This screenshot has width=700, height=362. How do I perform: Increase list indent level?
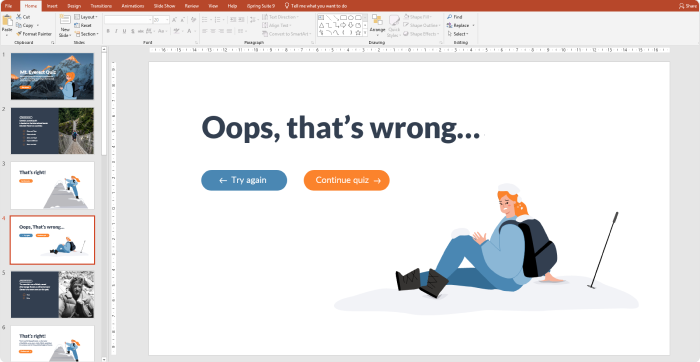(242, 20)
